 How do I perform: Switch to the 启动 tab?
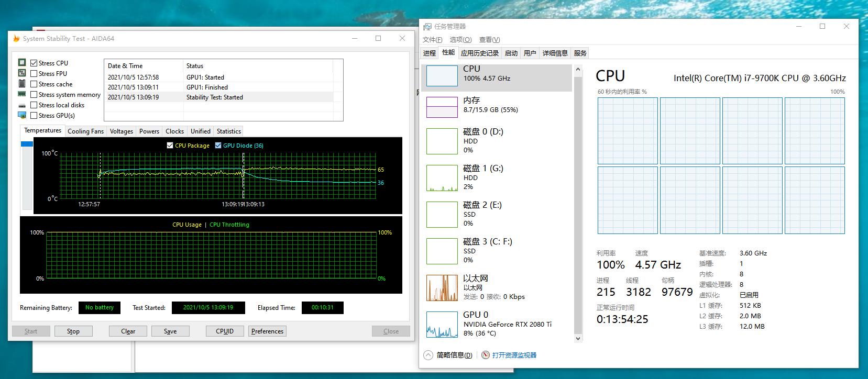coord(511,53)
